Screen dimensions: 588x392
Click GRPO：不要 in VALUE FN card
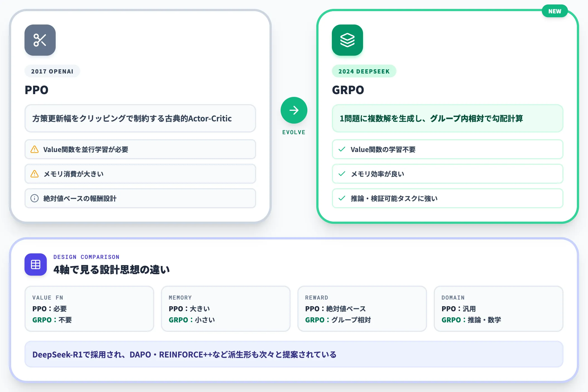pos(52,320)
